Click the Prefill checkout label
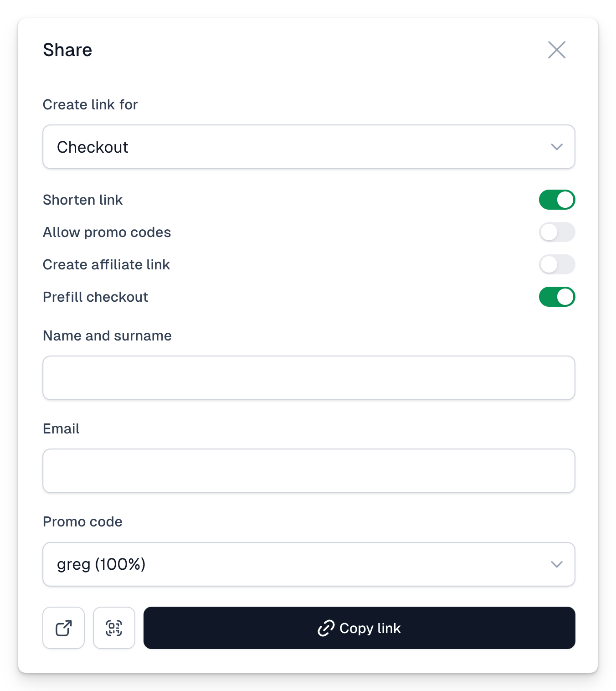The image size is (616, 691). tap(96, 297)
